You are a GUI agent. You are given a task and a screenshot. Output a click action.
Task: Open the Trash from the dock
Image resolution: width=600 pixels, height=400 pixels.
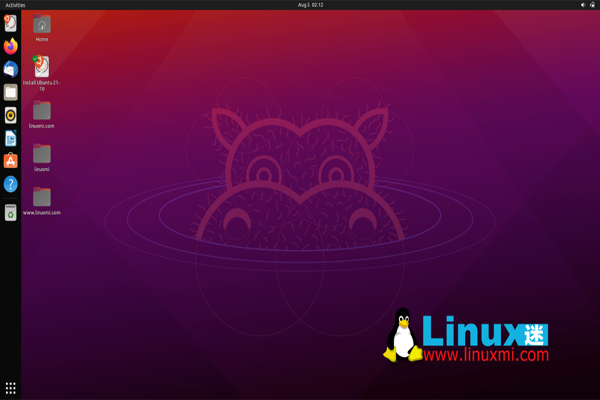[x=11, y=212]
